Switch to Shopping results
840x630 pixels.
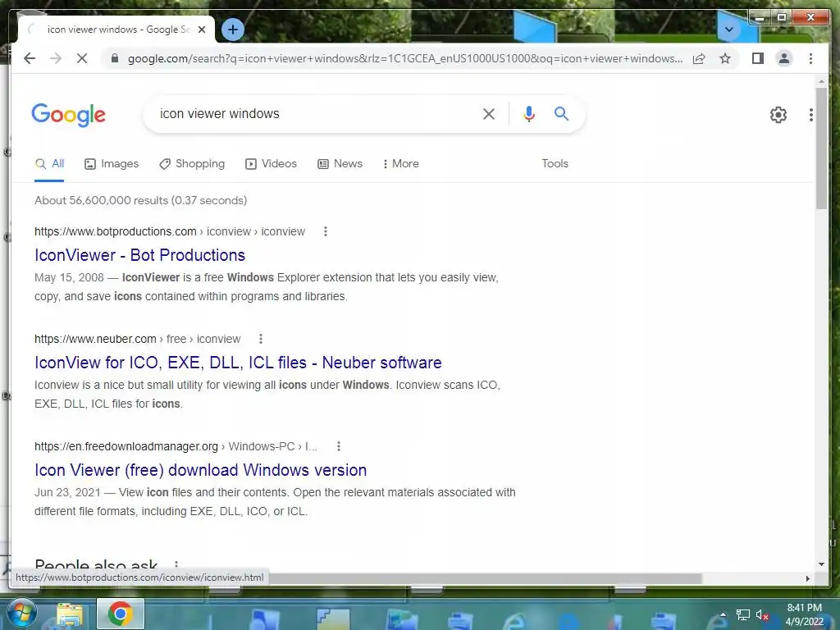coord(192,164)
